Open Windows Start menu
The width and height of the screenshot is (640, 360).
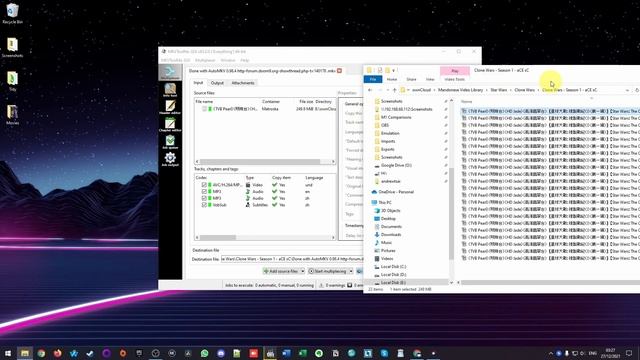click(x=8, y=353)
